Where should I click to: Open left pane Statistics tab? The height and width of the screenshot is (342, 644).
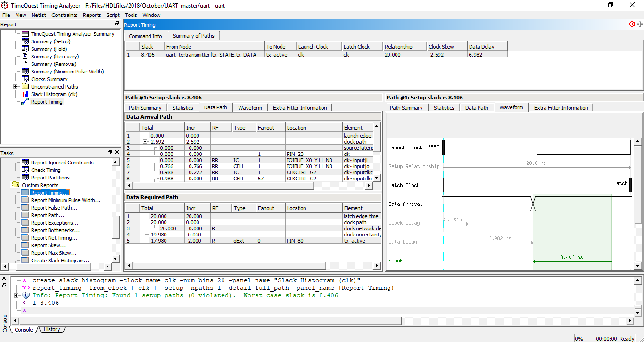[x=182, y=108]
